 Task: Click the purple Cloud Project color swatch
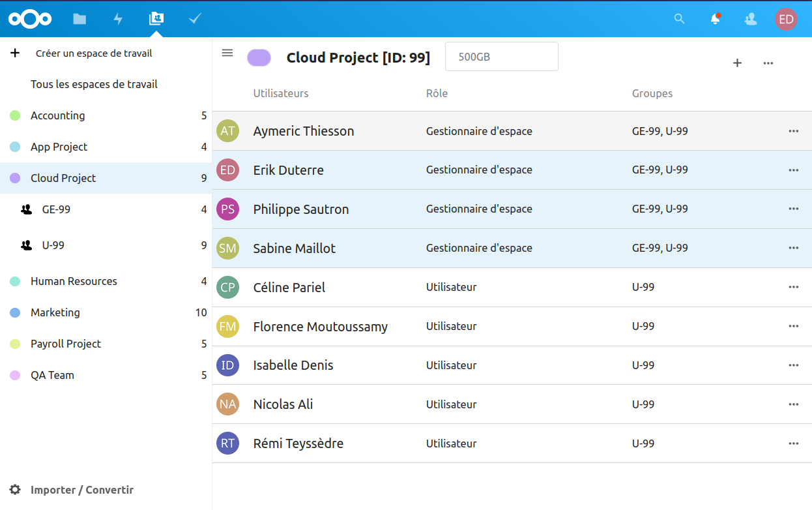click(259, 57)
